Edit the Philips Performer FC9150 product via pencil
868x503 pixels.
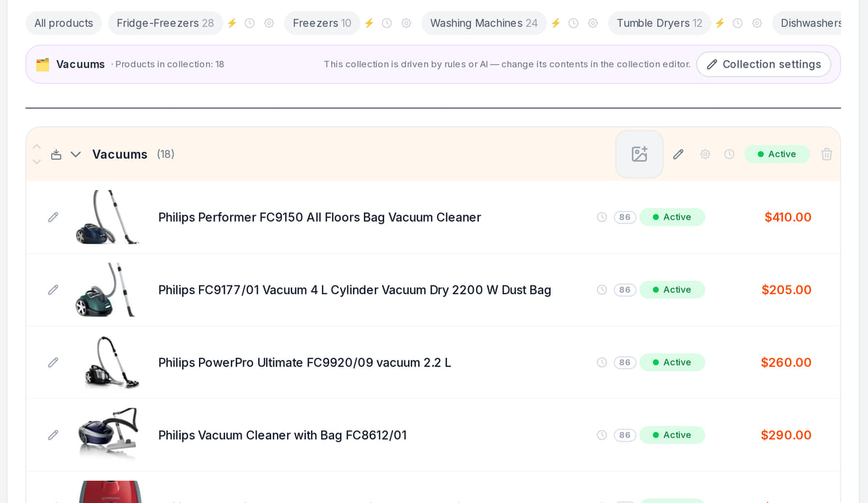pyautogui.click(x=53, y=217)
